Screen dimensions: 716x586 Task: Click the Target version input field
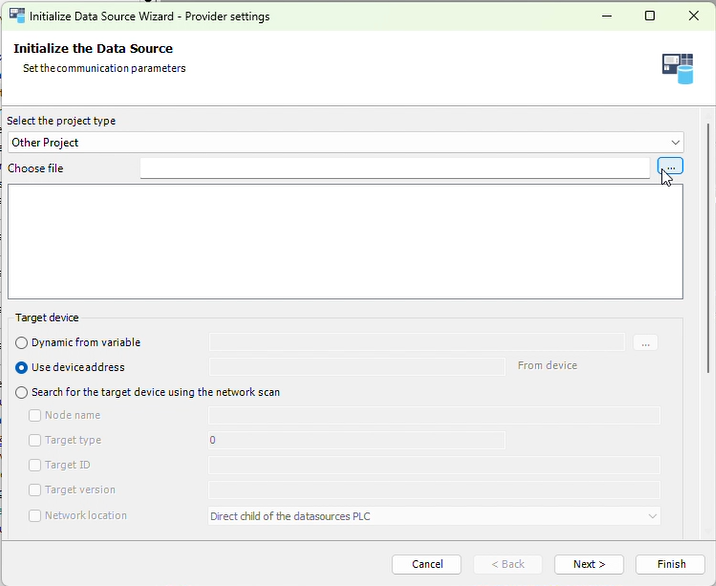(x=434, y=490)
